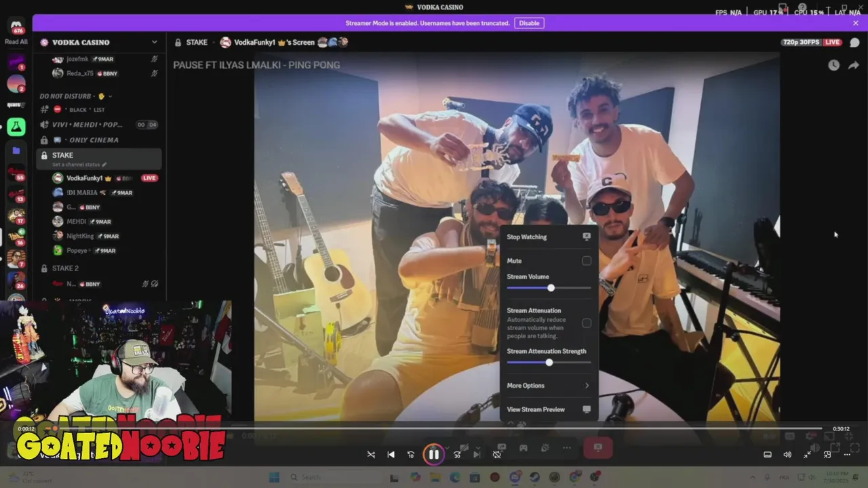The height and width of the screenshot is (488, 868).
Task: Click the 720p 30FPS quality indicator
Action: [801, 42]
